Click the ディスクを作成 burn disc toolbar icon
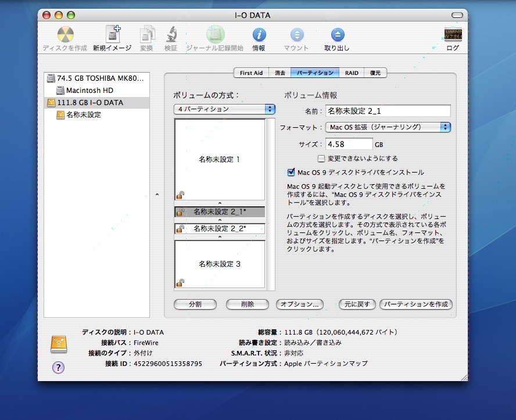This screenshot has height=420, width=516. pyautogui.click(x=66, y=34)
